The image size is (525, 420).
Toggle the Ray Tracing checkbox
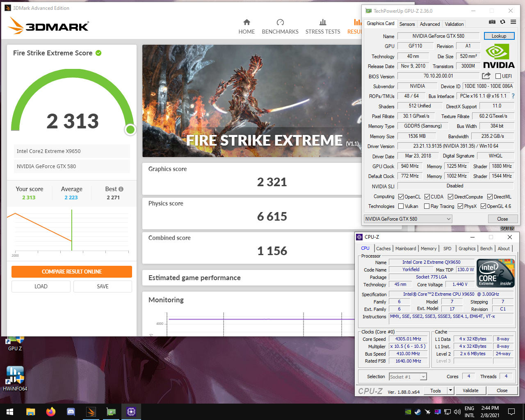427,206
